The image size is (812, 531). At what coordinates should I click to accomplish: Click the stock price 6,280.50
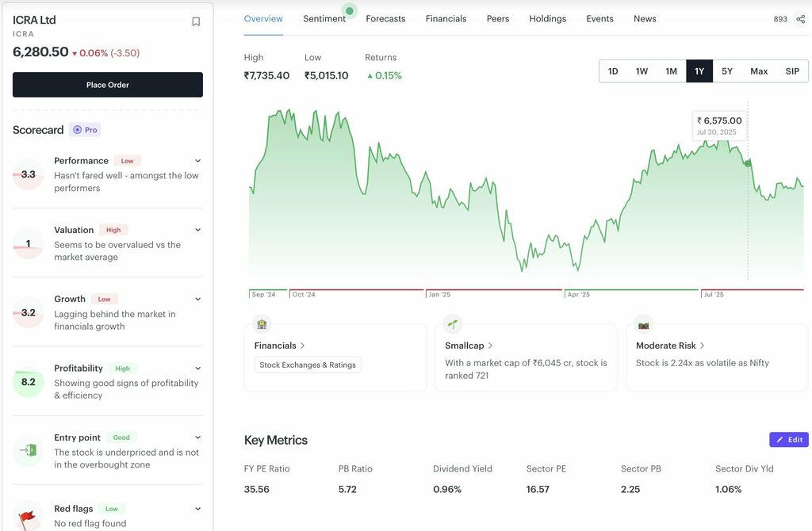point(40,52)
